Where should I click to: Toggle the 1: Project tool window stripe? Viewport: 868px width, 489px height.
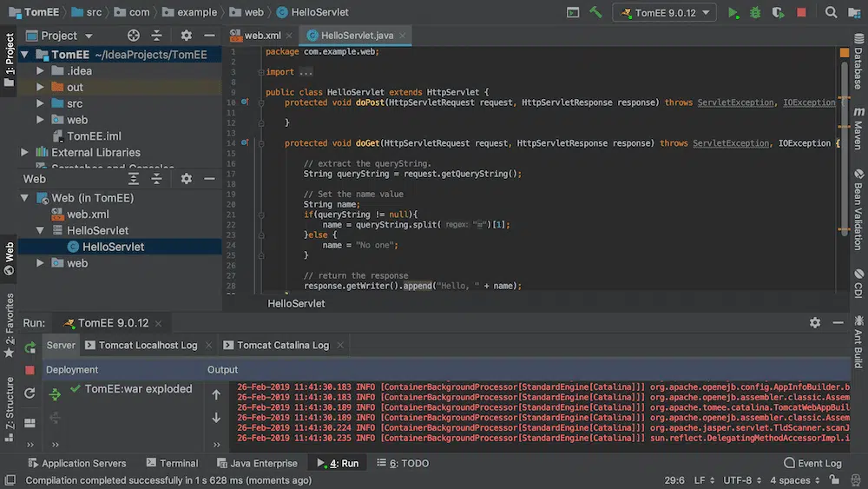(x=10, y=60)
